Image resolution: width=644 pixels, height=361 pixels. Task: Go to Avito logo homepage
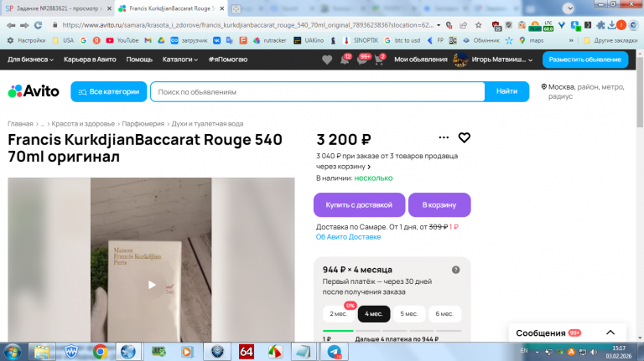pyautogui.click(x=34, y=91)
